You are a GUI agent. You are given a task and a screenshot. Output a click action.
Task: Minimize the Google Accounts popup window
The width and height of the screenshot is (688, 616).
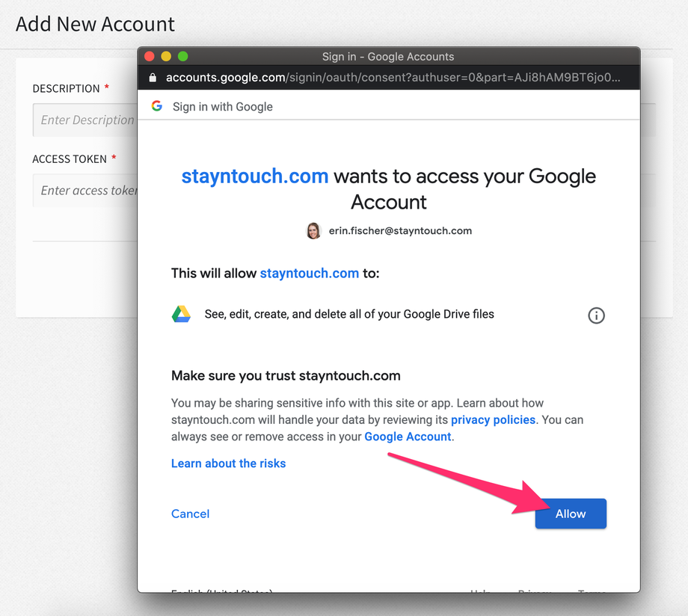pyautogui.click(x=166, y=56)
